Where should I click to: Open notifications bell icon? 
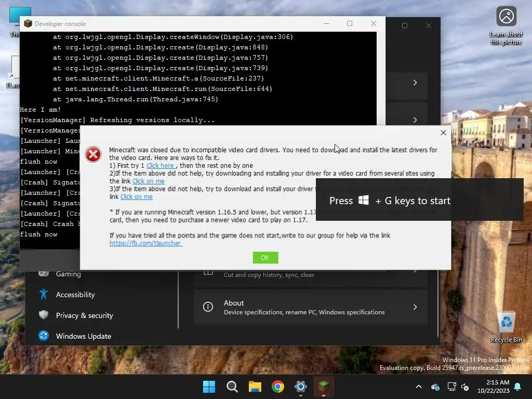[518, 387]
